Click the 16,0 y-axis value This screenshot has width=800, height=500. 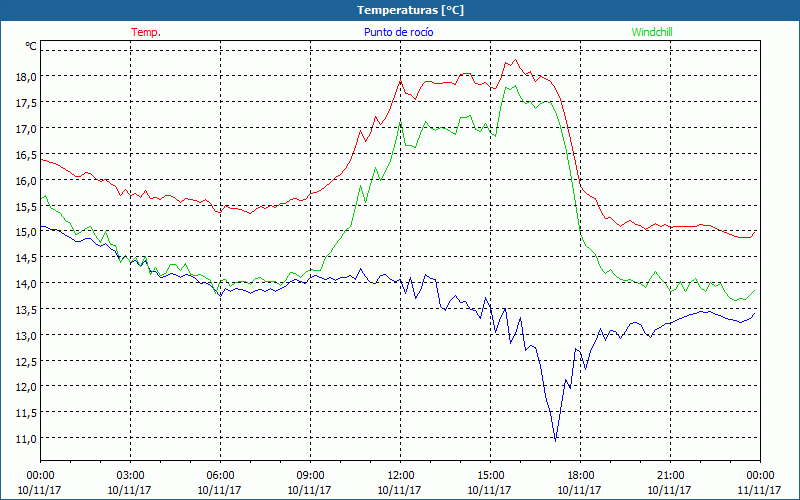tap(27, 181)
